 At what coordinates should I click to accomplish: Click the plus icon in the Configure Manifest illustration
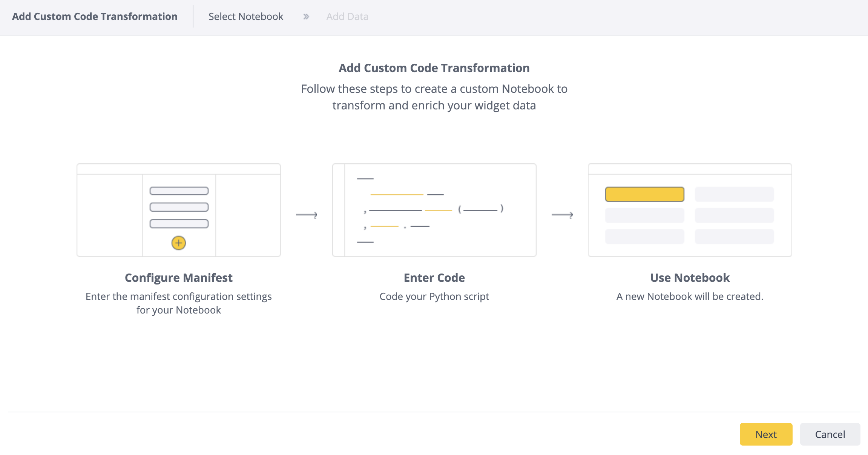click(178, 243)
